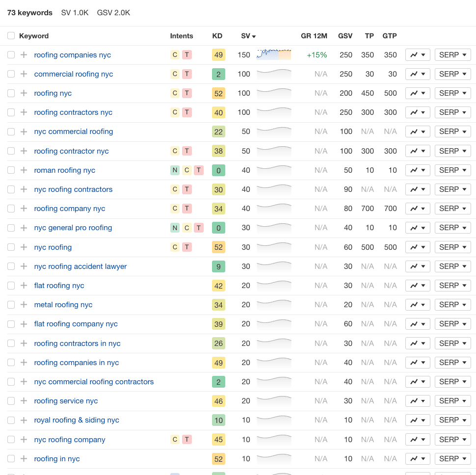Click plus icon beside roofing service nyc
The height and width of the screenshot is (475, 476).
point(24,401)
